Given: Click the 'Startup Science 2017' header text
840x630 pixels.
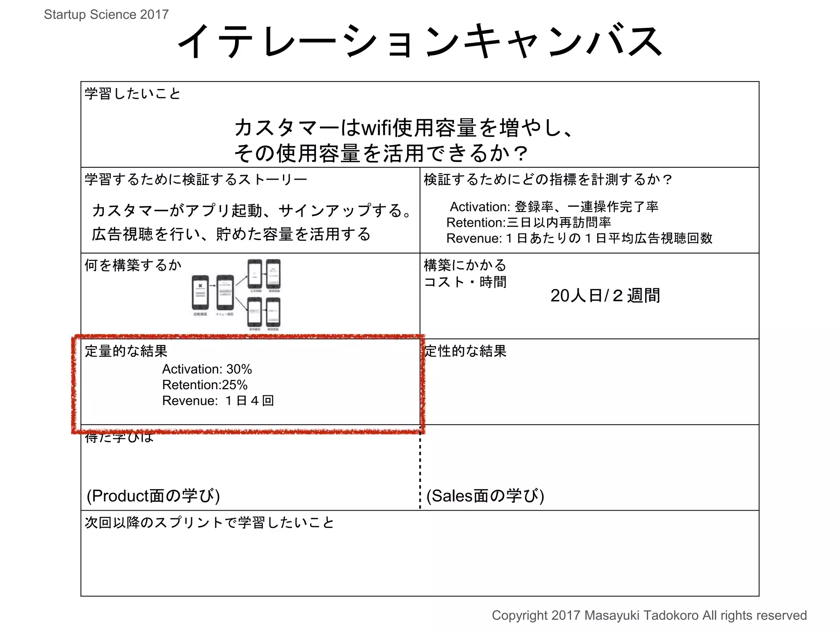Looking at the screenshot, I should click(x=106, y=14).
